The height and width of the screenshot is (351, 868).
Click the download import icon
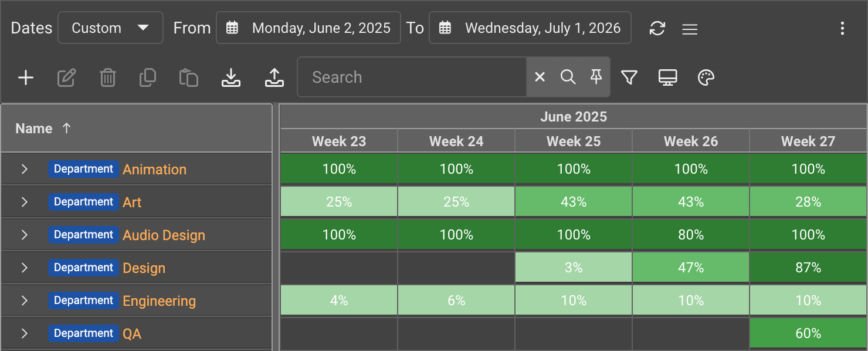point(231,77)
